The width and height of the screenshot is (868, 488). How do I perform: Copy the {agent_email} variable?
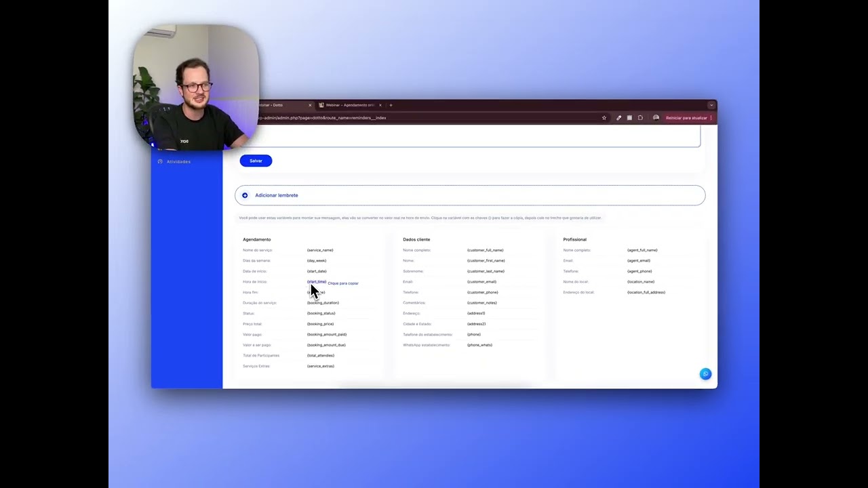point(639,260)
